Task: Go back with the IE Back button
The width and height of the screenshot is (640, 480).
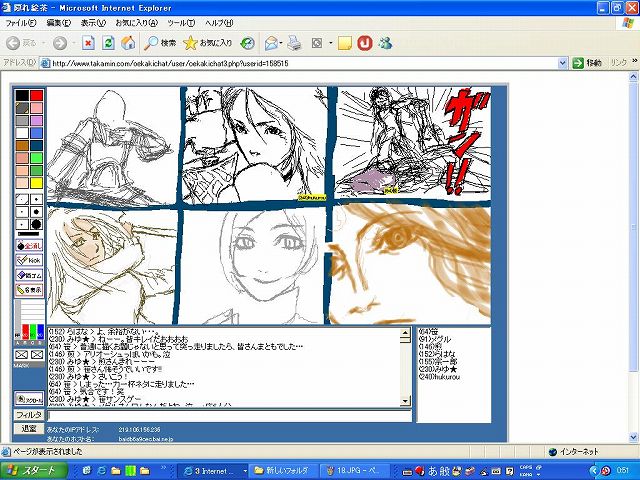Action: coord(22,43)
